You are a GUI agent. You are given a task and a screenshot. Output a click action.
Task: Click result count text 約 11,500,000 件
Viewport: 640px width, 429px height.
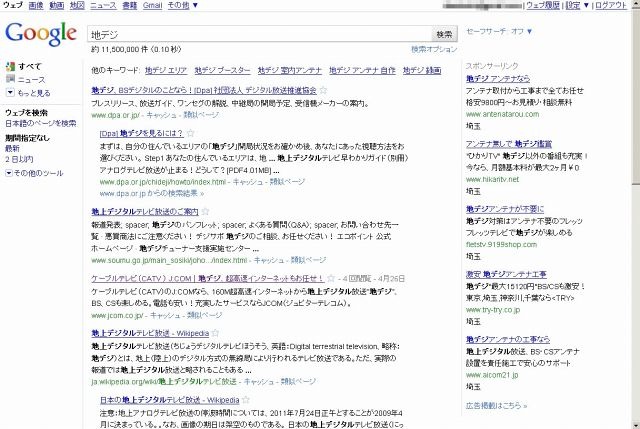[119, 49]
